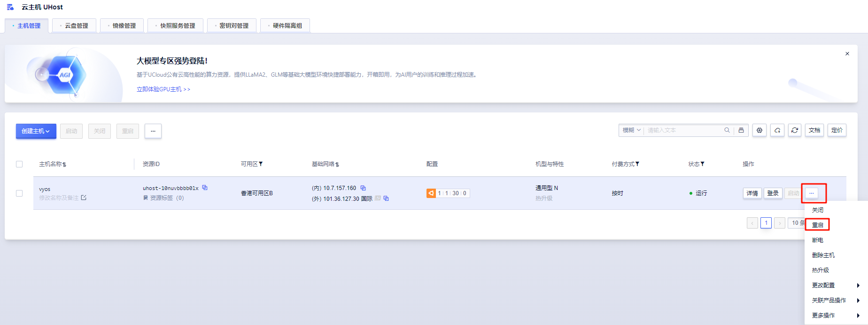Click the search magnifier icon
Image resolution: width=868 pixels, height=325 pixels.
pos(727,130)
